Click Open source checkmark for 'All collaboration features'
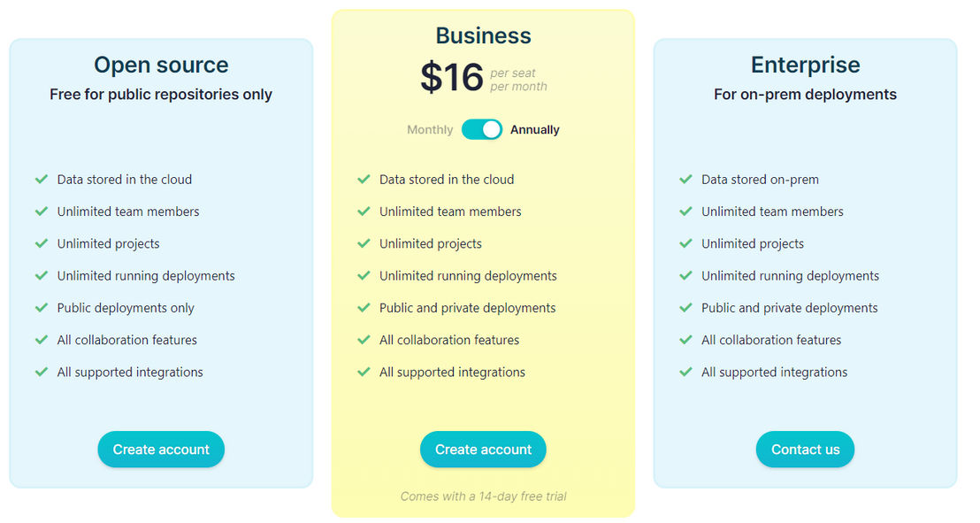 42,340
